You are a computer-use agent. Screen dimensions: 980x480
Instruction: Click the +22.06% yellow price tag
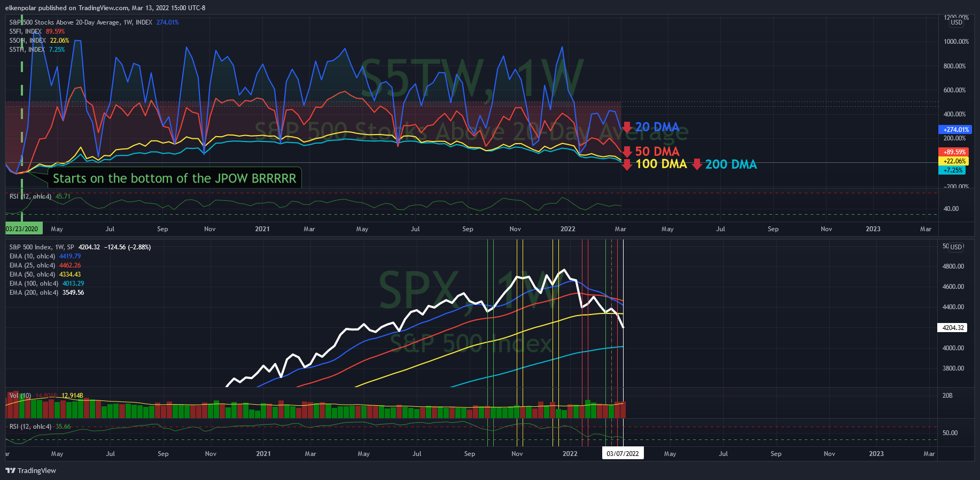[x=954, y=161]
